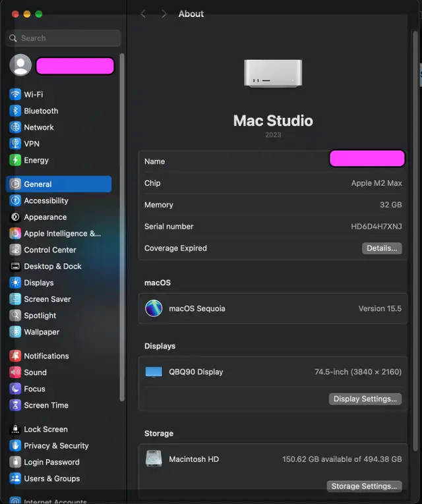Click the main pane vertical scrollbar
The width and height of the screenshot is (422, 504).
(415, 241)
